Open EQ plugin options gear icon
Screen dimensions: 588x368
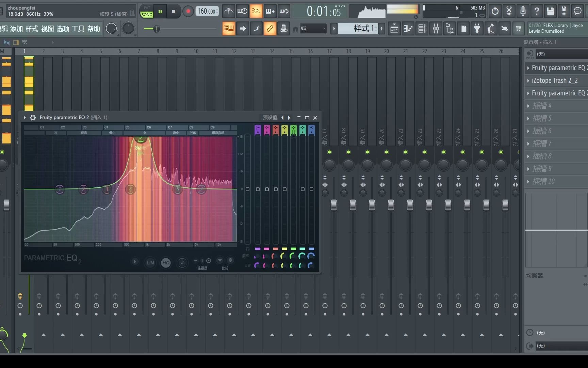coord(33,118)
